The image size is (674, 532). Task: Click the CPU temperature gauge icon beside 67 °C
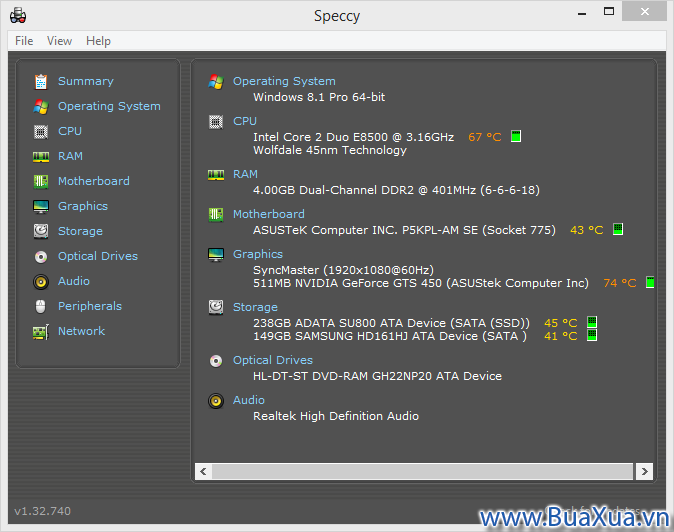[516, 136]
